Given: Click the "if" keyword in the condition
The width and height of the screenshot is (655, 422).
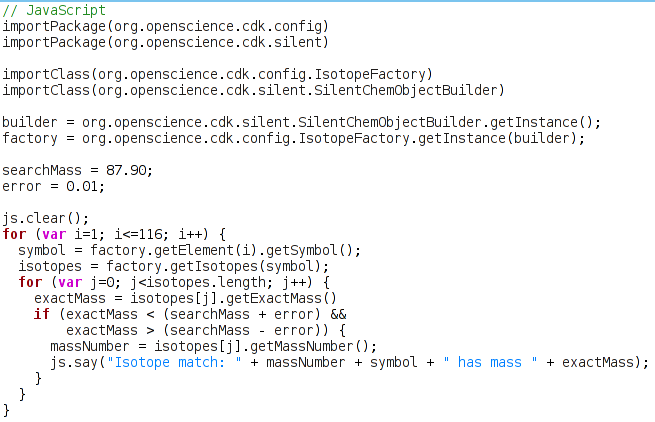Looking at the screenshot, I should click(41, 314).
